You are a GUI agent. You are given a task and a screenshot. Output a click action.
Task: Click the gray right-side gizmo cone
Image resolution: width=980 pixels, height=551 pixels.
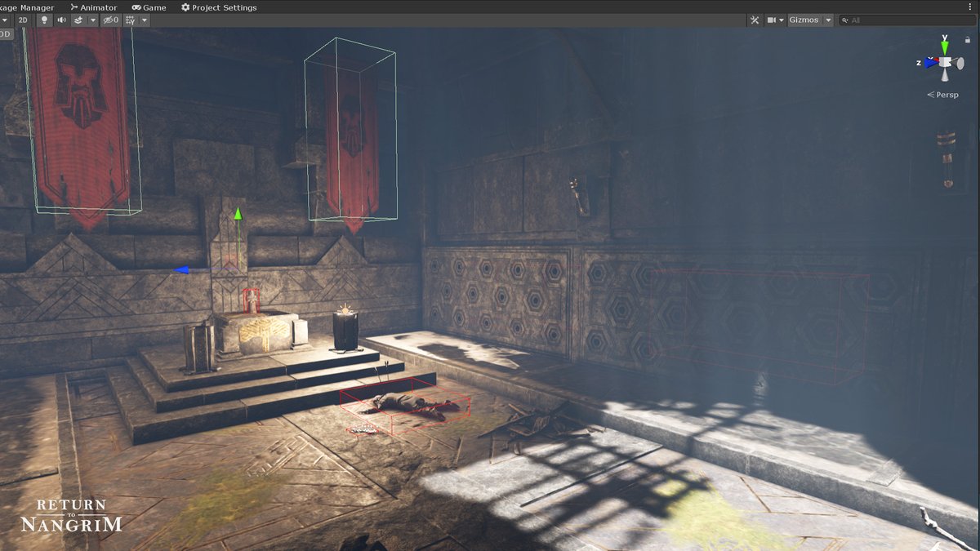(x=959, y=63)
